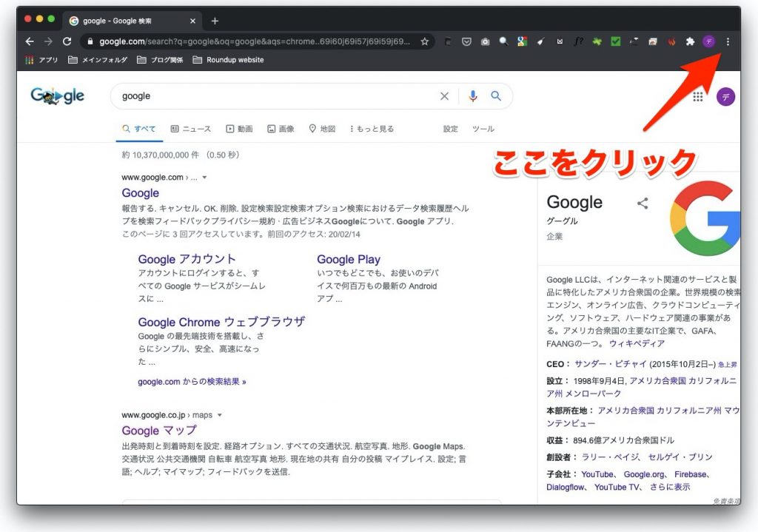Open the Chrome profile avatar in toolbar
758x532 pixels.
click(708, 41)
